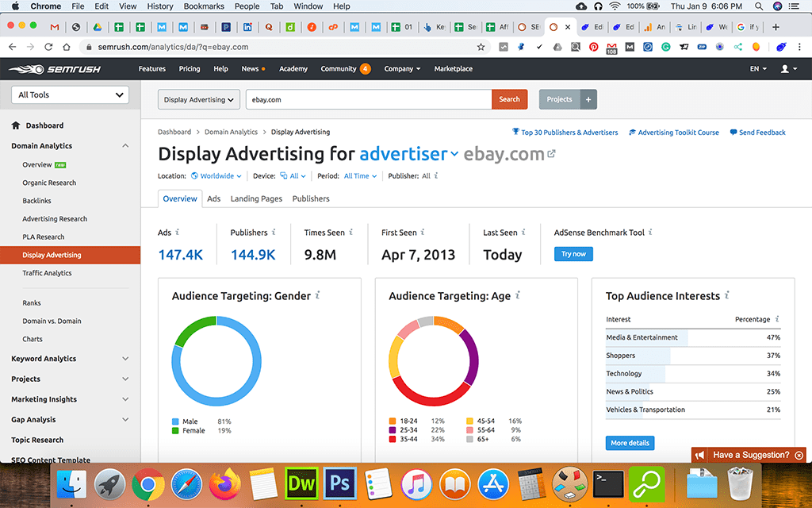Open the Location Worldwide dropdown
Viewport: 812px width, 508px height.
pyautogui.click(x=216, y=175)
